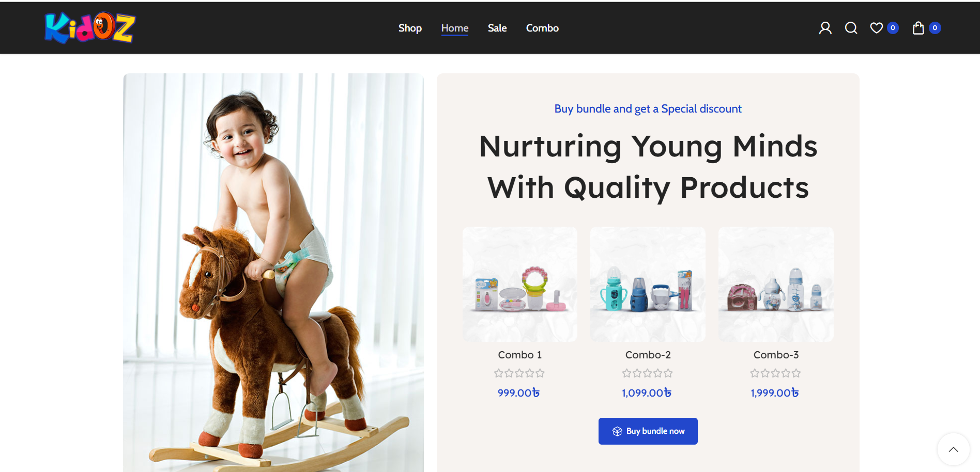Select the Combo 1 product thumbnail
This screenshot has width=980, height=472.
point(520,284)
